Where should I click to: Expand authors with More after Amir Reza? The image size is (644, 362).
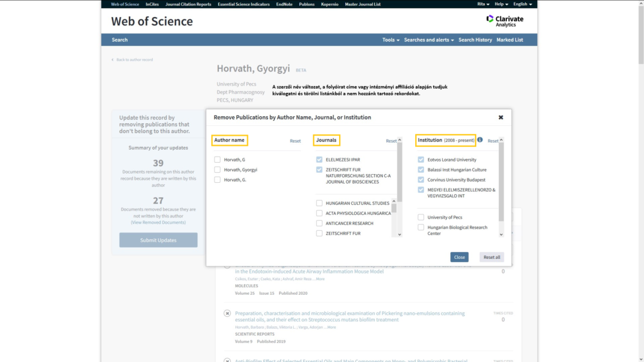(x=319, y=279)
